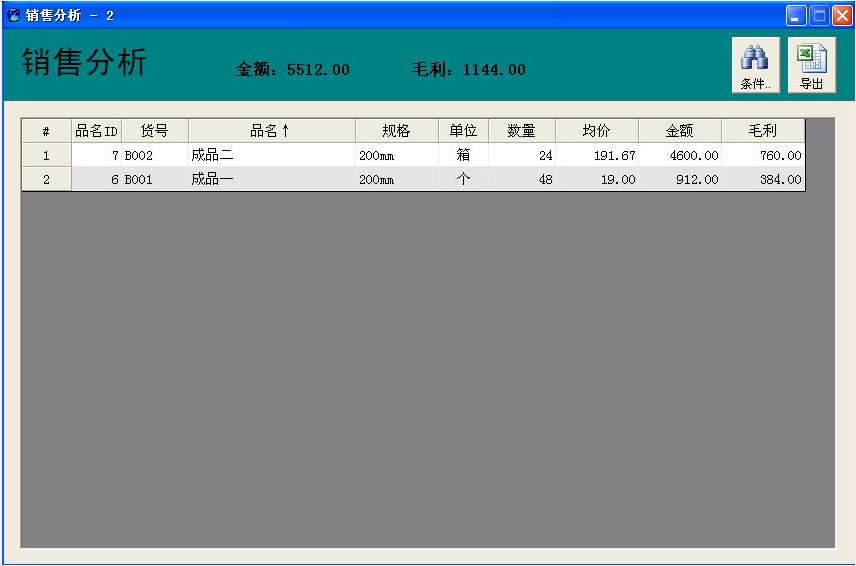The width and height of the screenshot is (856, 566).
Task: Click the app icon in title bar
Action: click(13, 15)
